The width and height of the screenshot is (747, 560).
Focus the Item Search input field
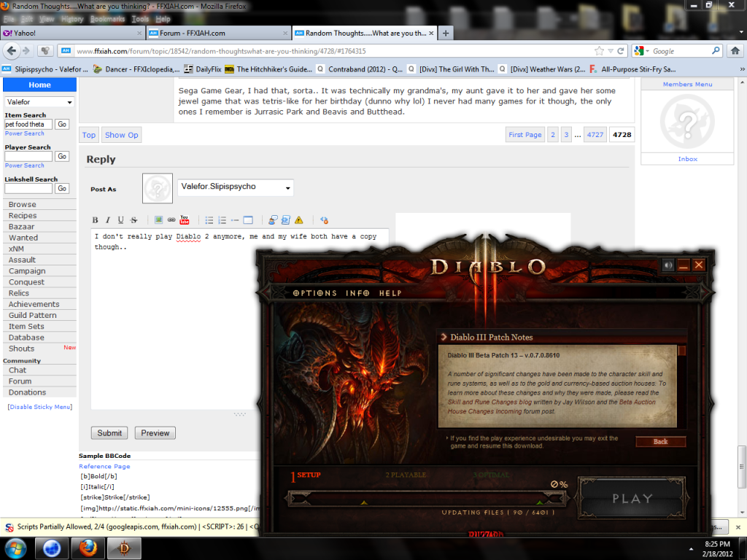coord(28,124)
